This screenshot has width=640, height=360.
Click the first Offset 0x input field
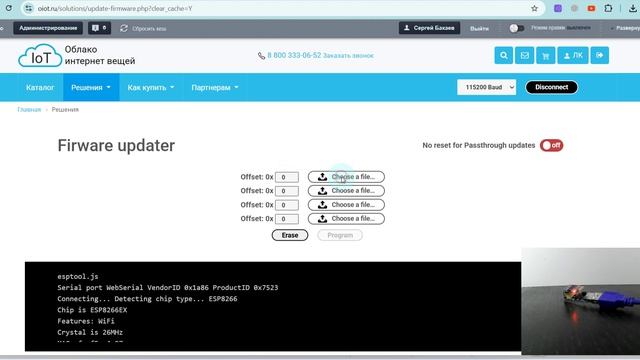[x=287, y=177]
